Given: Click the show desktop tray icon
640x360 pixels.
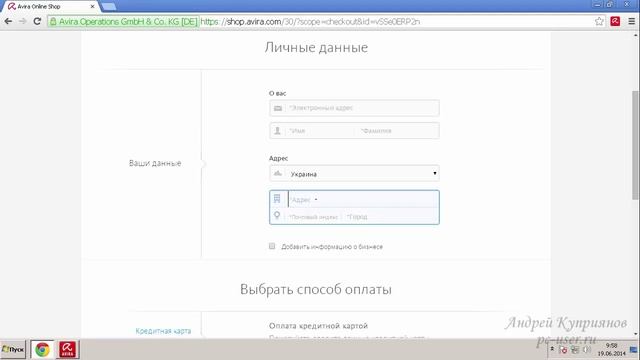Looking at the screenshot, I should tap(633, 350).
